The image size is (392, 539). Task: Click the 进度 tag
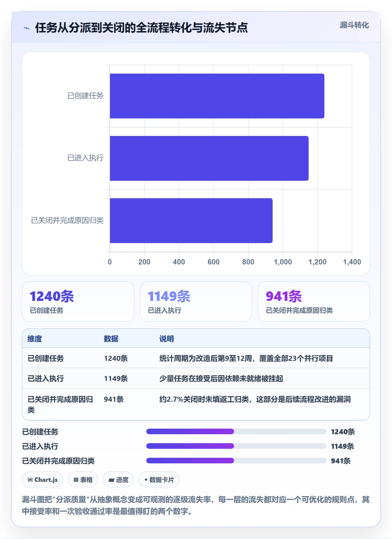(118, 480)
